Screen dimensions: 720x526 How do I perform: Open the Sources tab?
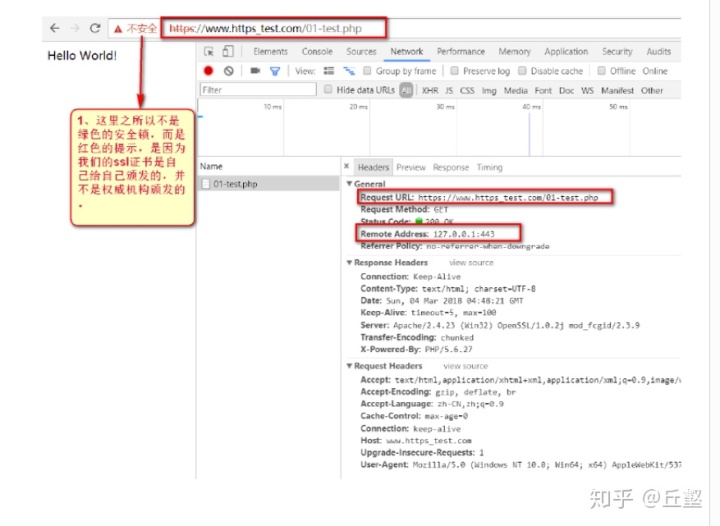(x=361, y=51)
